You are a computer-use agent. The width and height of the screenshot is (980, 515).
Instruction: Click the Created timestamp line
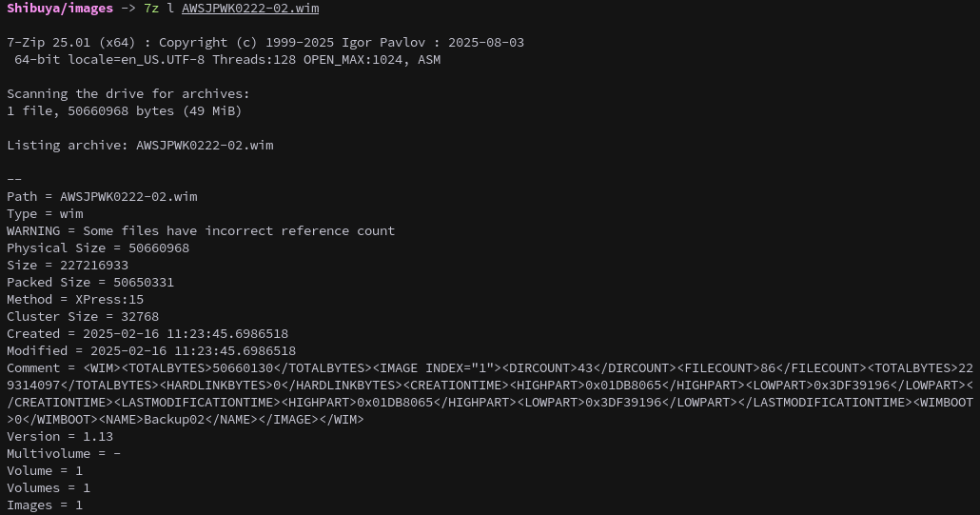147,334
